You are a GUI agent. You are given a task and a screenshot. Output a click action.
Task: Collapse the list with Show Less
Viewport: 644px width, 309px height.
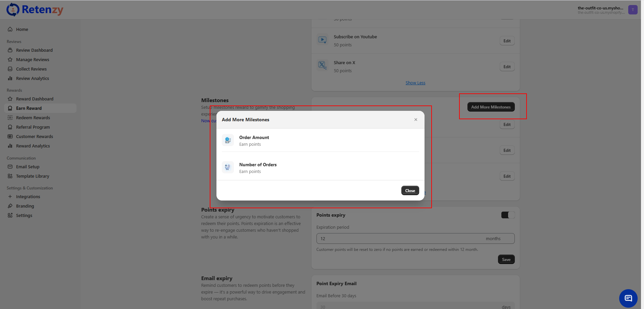[415, 83]
